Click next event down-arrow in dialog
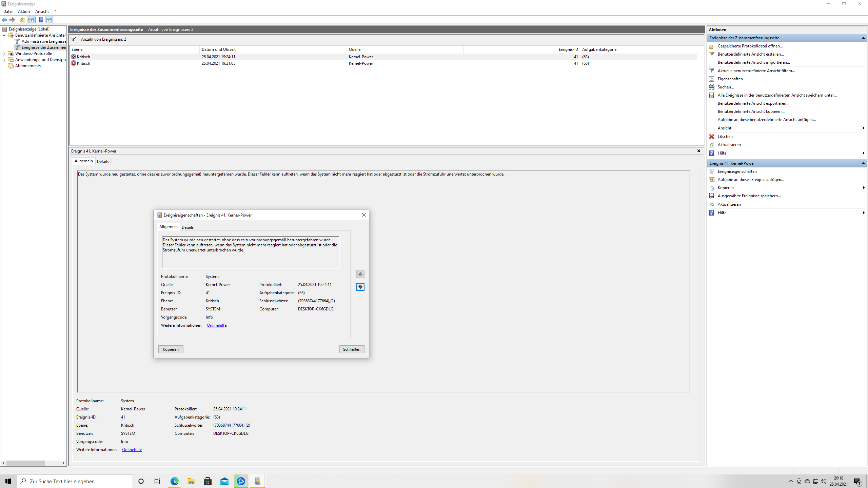This screenshot has height=488, width=868. click(x=360, y=287)
